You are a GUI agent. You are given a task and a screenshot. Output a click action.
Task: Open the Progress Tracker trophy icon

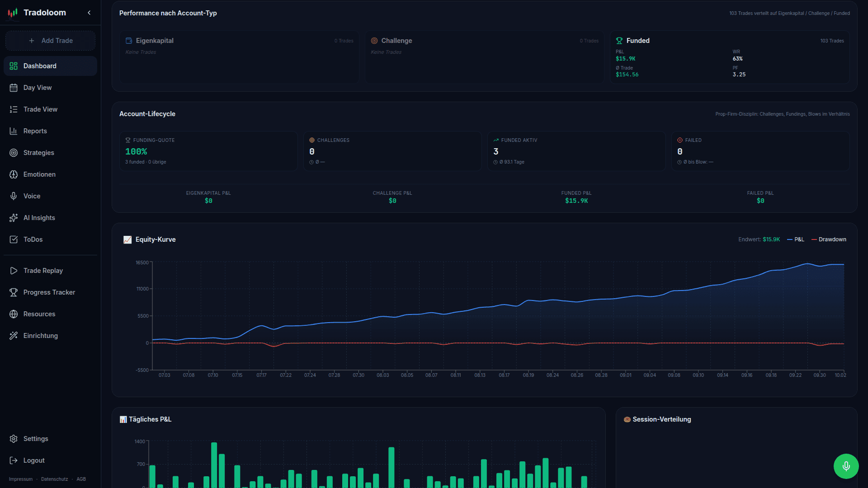[x=14, y=292]
